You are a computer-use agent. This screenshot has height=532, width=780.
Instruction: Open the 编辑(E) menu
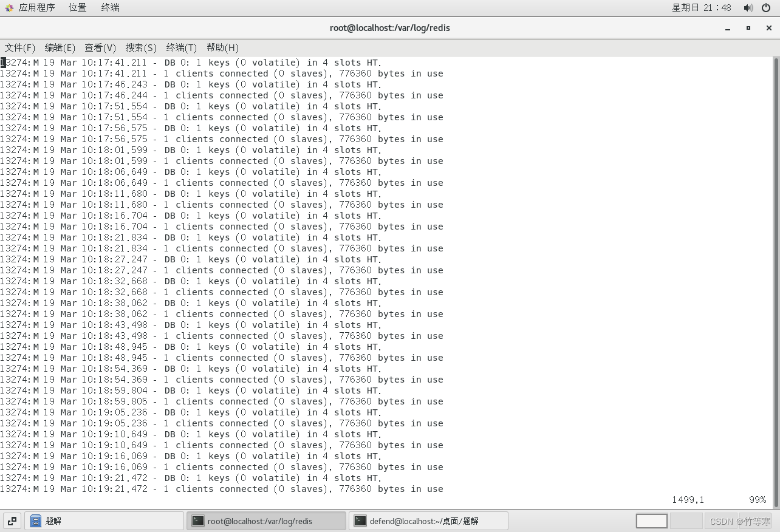(x=60, y=47)
